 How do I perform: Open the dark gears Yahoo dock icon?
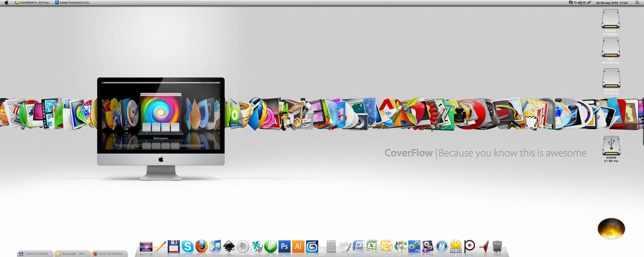pyautogui.click(x=428, y=247)
